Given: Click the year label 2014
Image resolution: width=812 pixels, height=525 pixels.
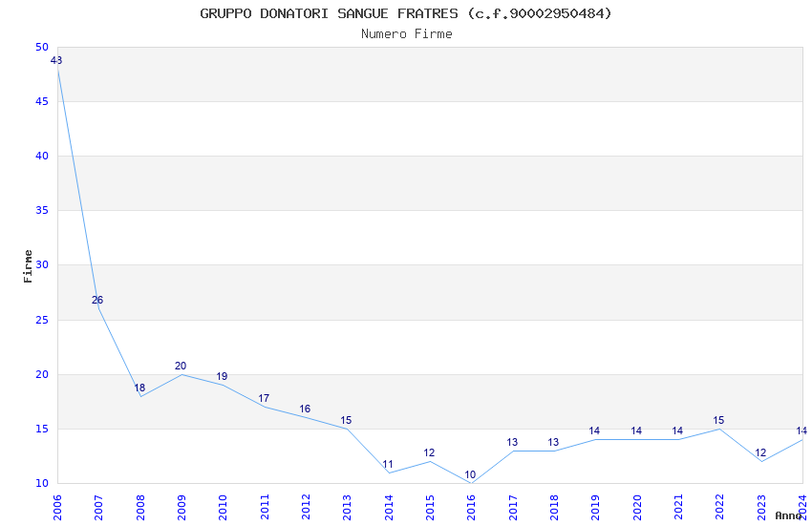Looking at the screenshot, I should (389, 507).
